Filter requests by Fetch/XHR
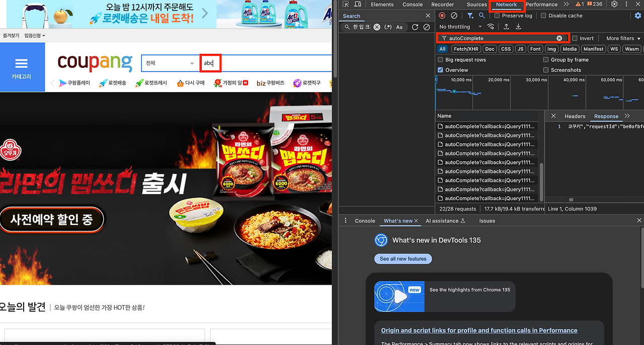This screenshot has height=345, width=644. [466, 49]
